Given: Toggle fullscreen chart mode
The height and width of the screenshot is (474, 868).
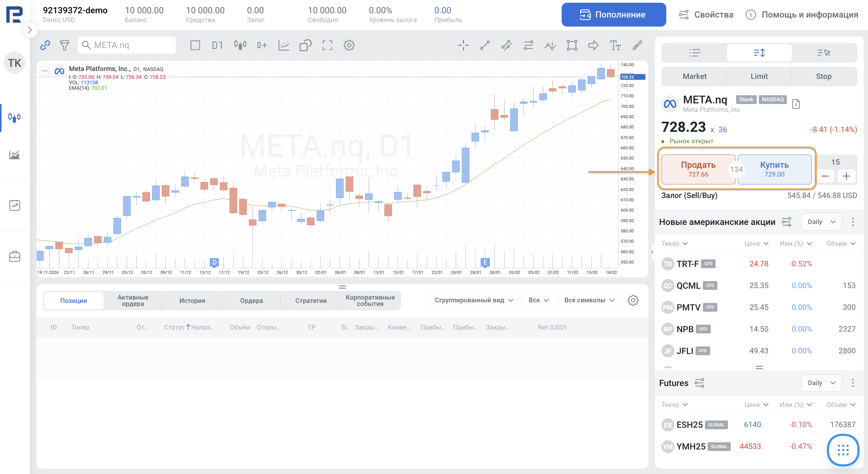Looking at the screenshot, I should (327, 45).
